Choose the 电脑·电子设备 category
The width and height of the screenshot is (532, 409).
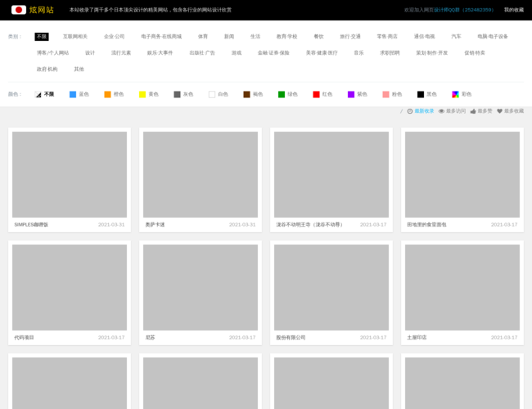pos(493,37)
